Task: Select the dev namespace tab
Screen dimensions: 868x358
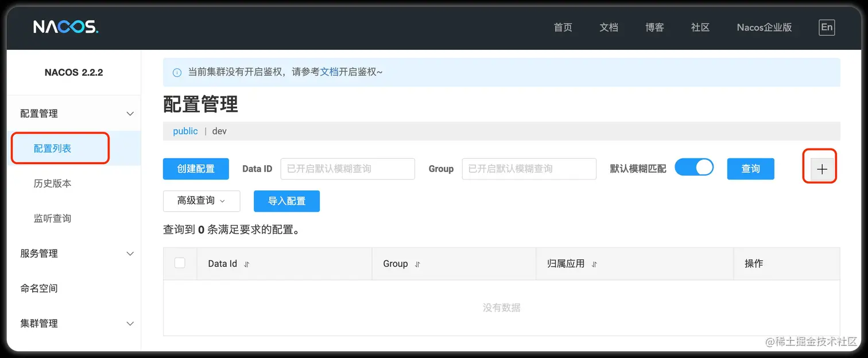Action: click(x=219, y=131)
